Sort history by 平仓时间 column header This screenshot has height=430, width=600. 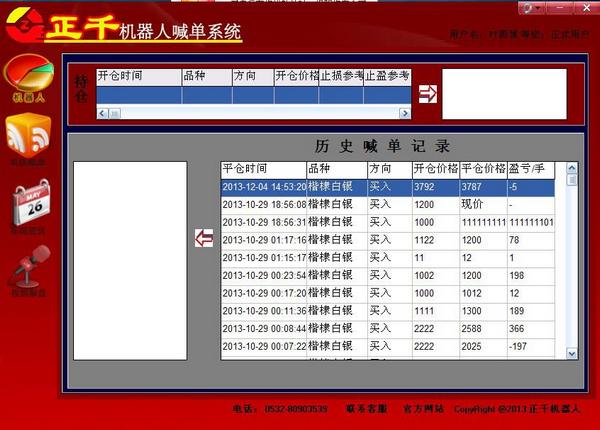point(264,170)
